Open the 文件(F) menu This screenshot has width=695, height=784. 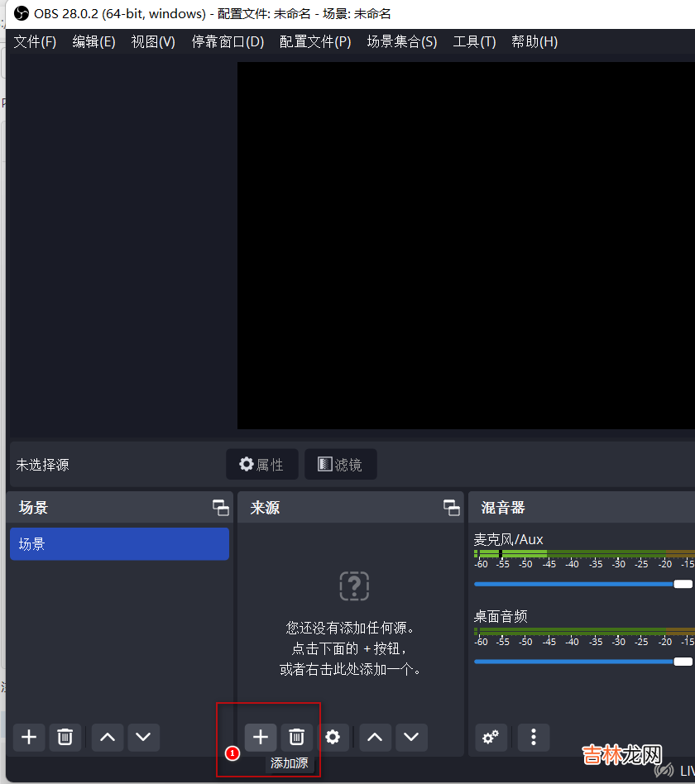[35, 41]
